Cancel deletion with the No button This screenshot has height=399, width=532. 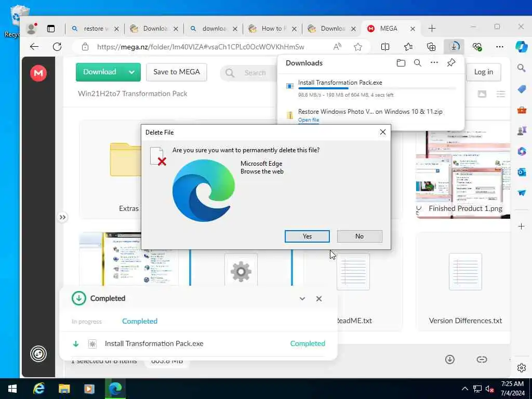(x=360, y=236)
